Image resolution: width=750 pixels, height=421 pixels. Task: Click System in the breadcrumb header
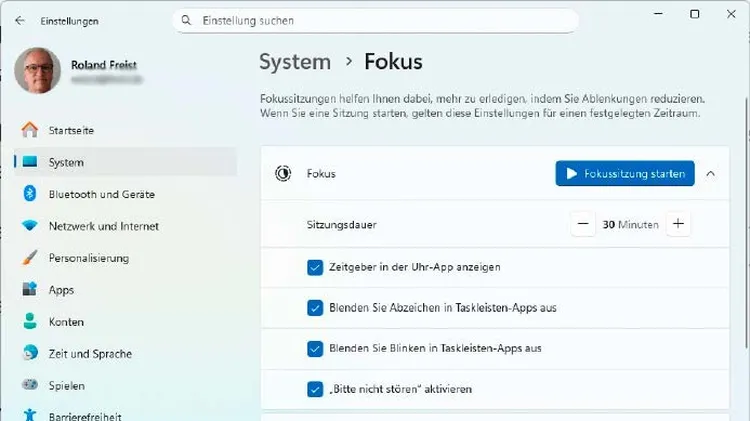click(295, 62)
